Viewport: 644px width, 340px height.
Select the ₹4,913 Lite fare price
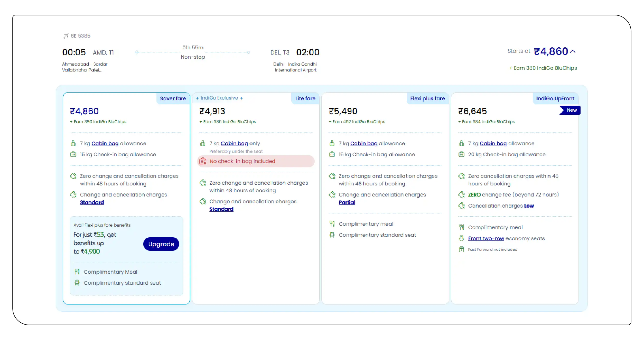pos(212,111)
